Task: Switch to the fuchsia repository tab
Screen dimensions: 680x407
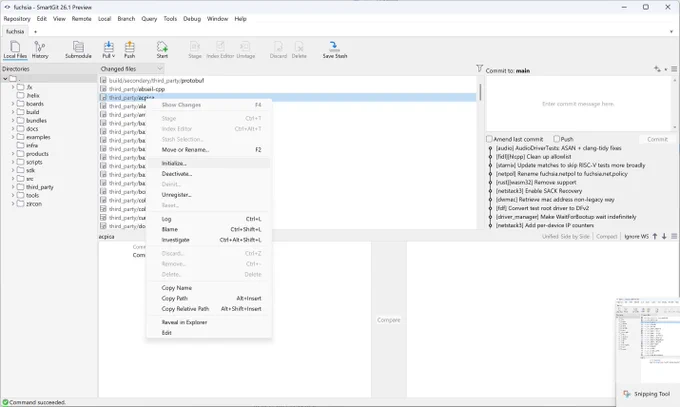Action: click(15, 32)
